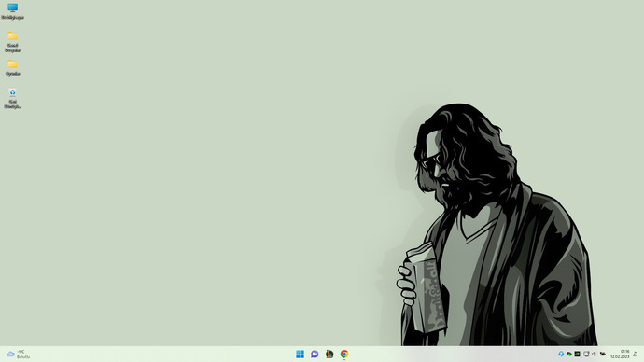Open the volume speaker tray icon

[x=594, y=354]
